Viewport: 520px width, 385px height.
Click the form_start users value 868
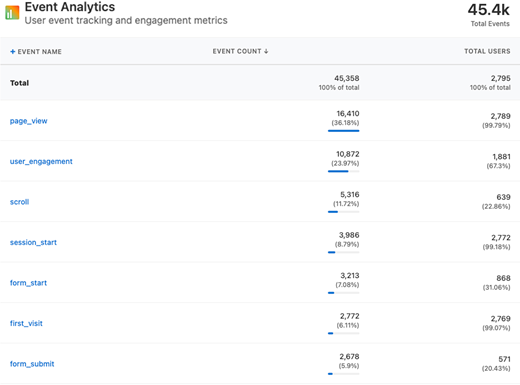(x=503, y=278)
